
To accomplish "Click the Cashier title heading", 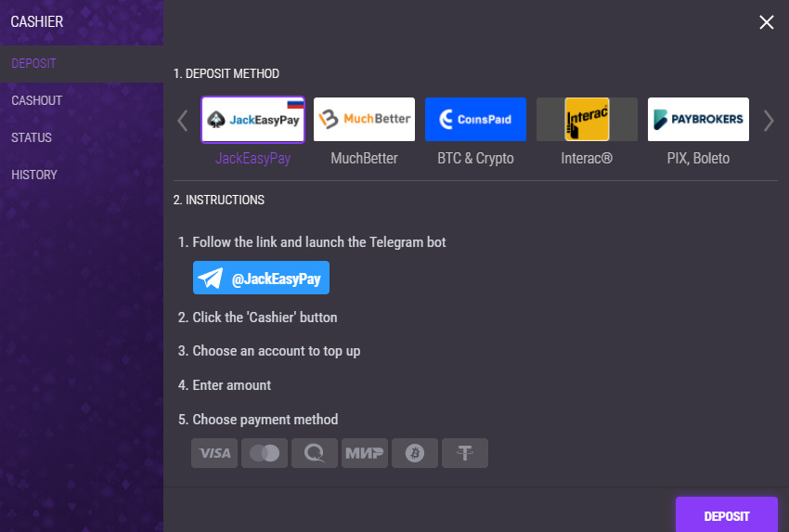I will (37, 22).
